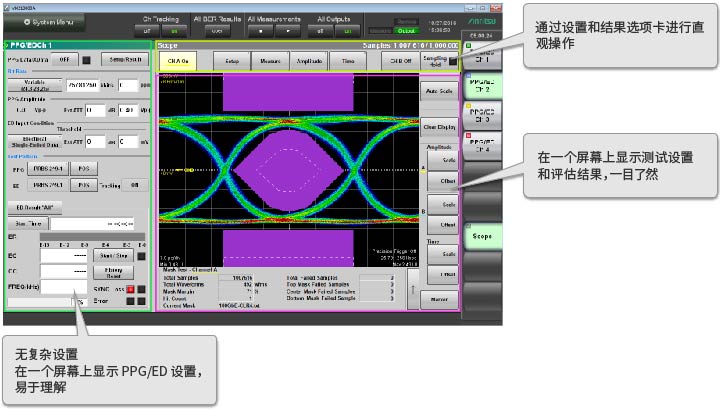Viewport: 720px width, 410px height.
Task: Toggle the CH B Off button
Action: tap(400, 61)
